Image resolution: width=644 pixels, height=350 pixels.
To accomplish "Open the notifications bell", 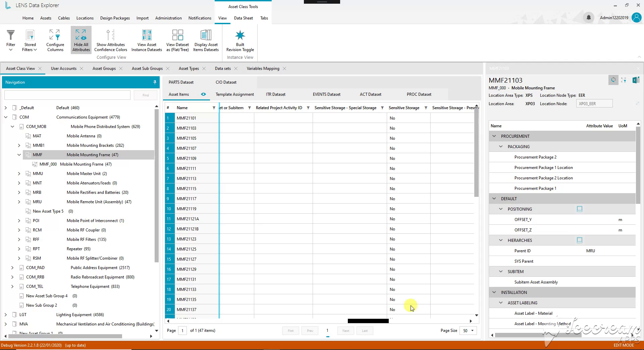I will coord(589,17).
